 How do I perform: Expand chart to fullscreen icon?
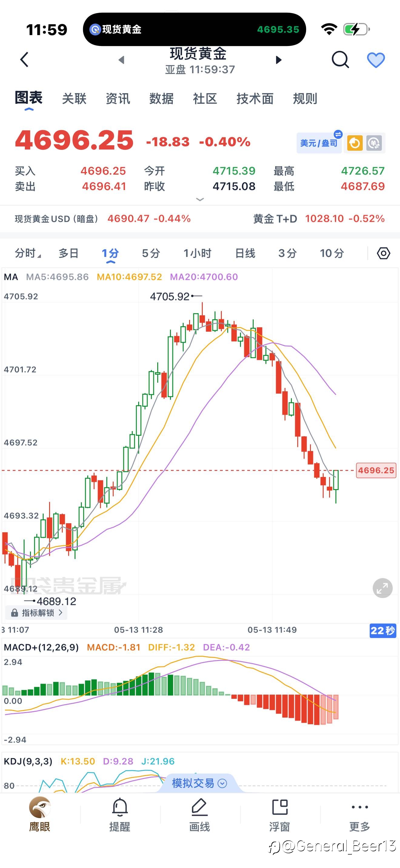pos(382,588)
